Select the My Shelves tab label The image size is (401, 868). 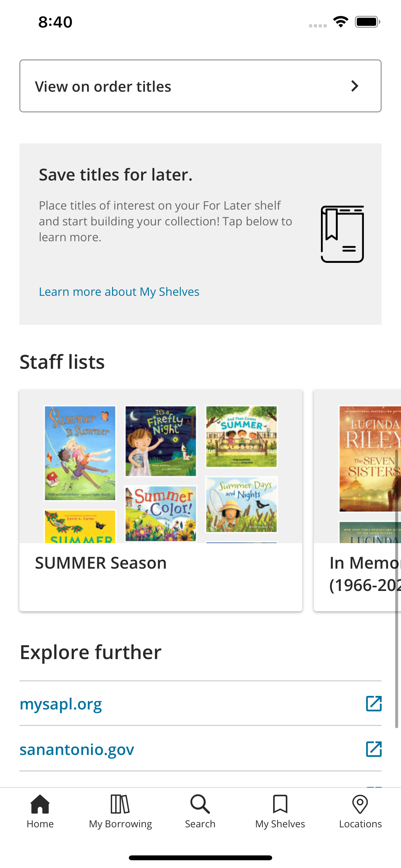280,824
